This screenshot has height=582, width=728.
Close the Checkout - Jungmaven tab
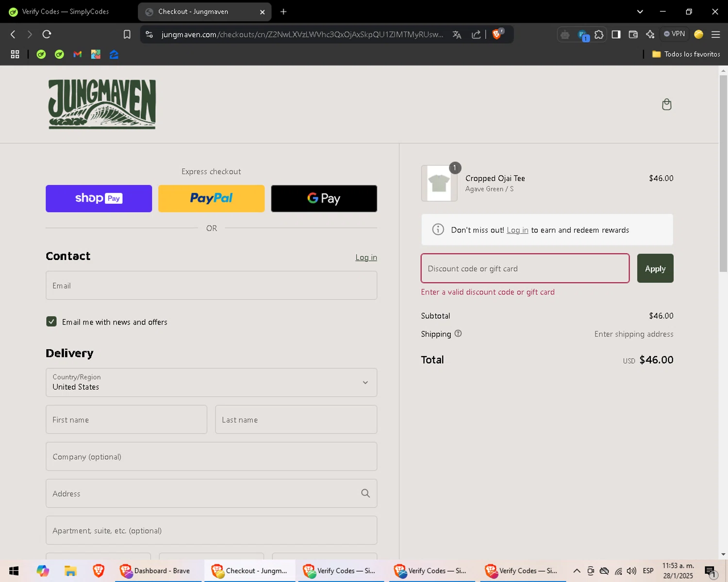(262, 12)
